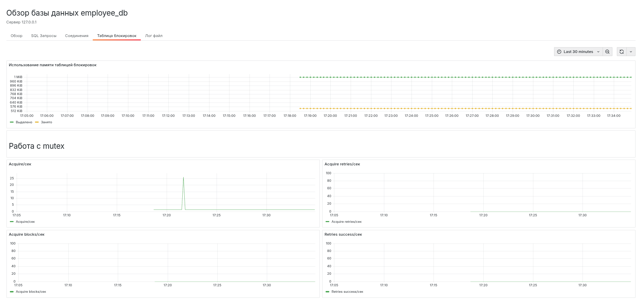Open the Last 30 minutes time picker
This screenshot has height=307, width=644.
click(578, 52)
